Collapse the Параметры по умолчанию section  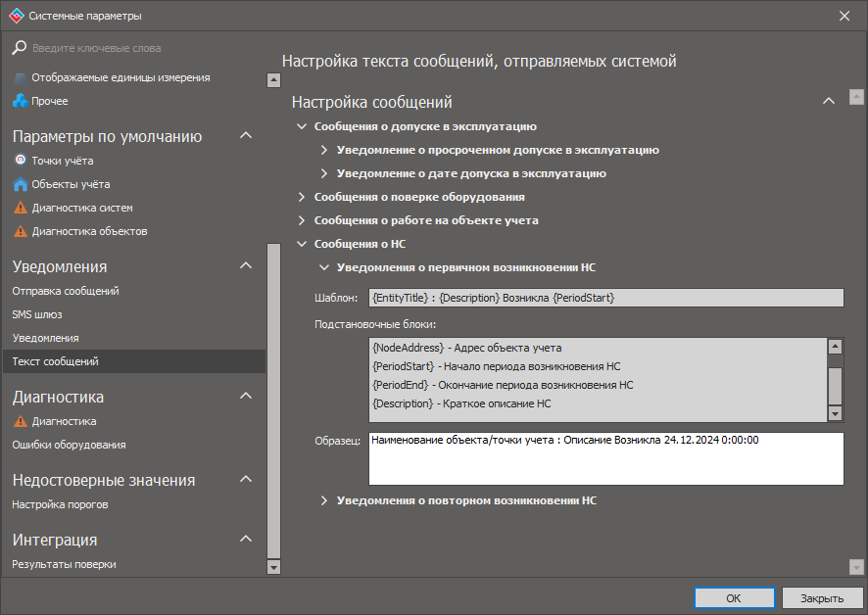pyautogui.click(x=246, y=135)
